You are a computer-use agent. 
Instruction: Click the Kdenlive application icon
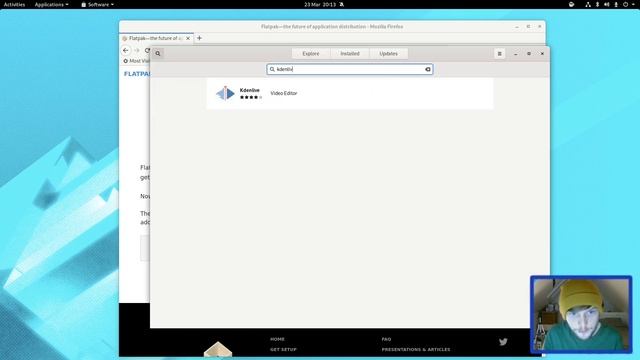click(x=225, y=93)
